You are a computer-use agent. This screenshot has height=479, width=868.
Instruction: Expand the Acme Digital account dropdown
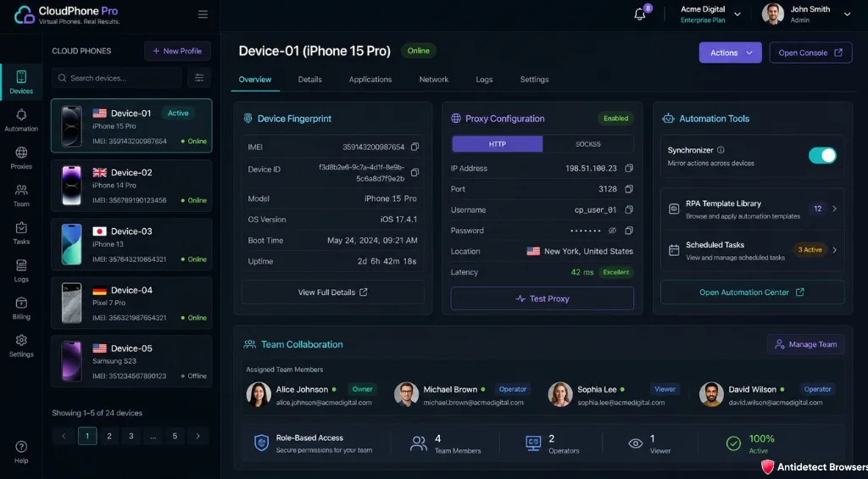pyautogui.click(x=737, y=14)
